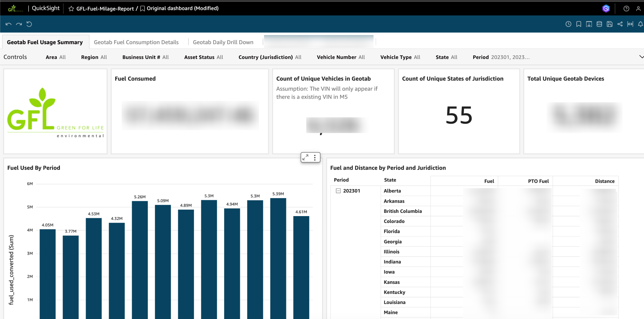Favorite the GFL-Fuel-Milage-Report with the star
This screenshot has width=644, height=319.
71,9
